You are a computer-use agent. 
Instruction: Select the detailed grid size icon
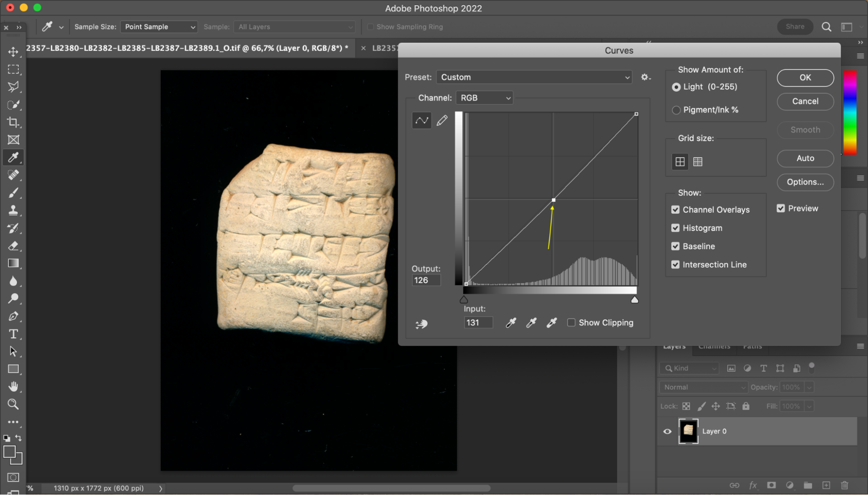[698, 162]
